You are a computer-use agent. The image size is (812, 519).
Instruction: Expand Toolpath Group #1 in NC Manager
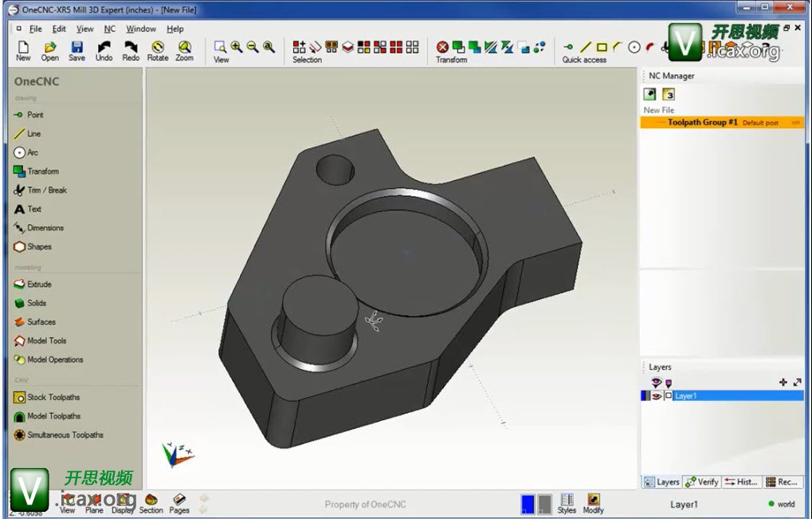tap(702, 123)
